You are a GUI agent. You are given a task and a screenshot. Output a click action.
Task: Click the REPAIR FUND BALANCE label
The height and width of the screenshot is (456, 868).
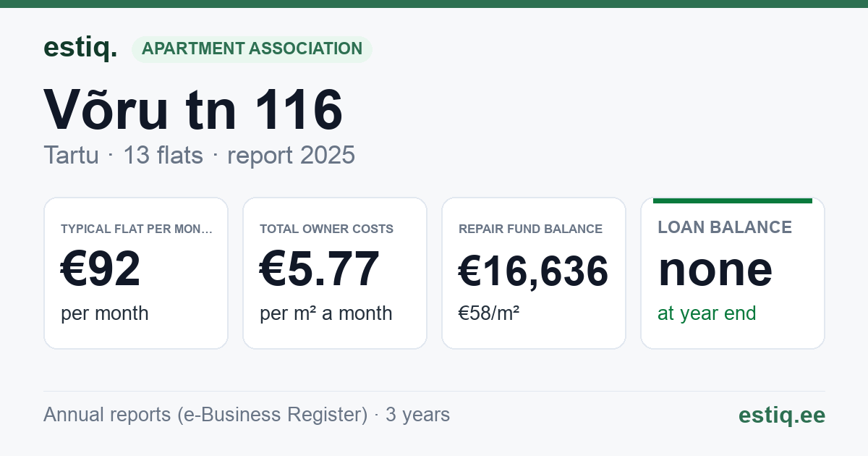click(x=530, y=229)
